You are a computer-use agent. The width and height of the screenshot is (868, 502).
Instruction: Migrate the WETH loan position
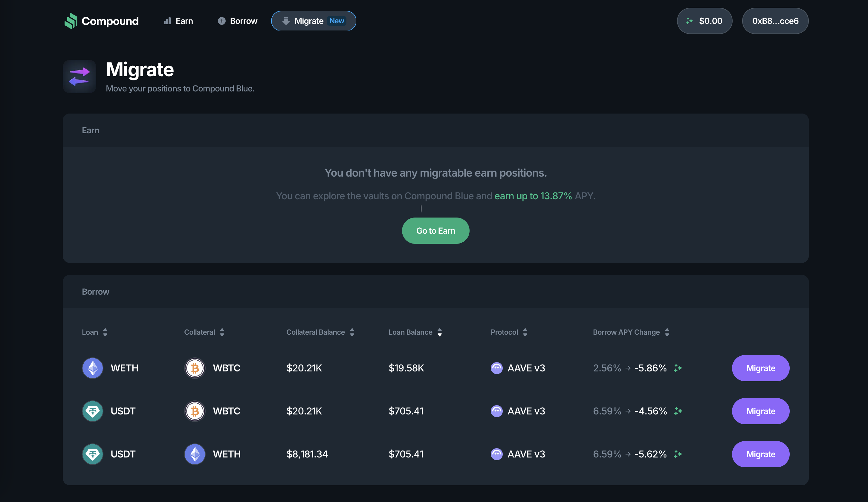coord(760,368)
